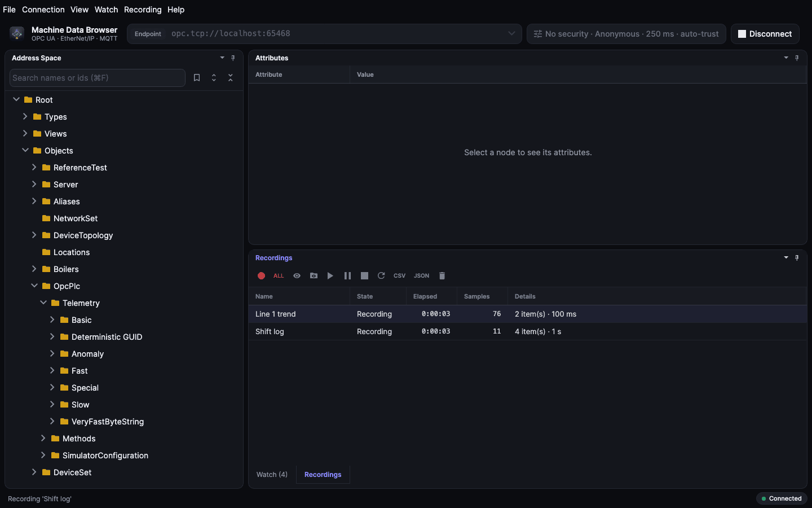812x508 pixels.
Task: Expand the Boilers folder
Action: pyautogui.click(x=34, y=269)
